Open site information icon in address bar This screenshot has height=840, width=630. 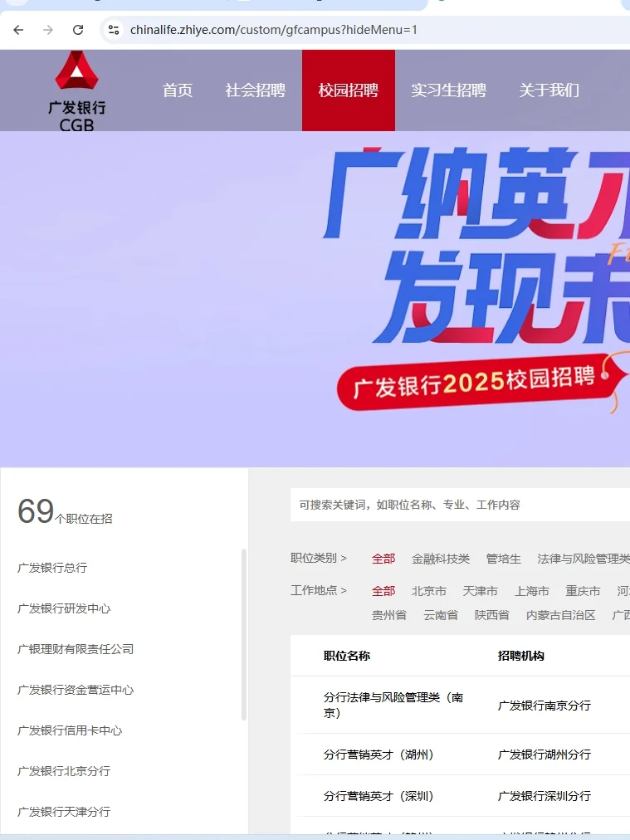114,30
